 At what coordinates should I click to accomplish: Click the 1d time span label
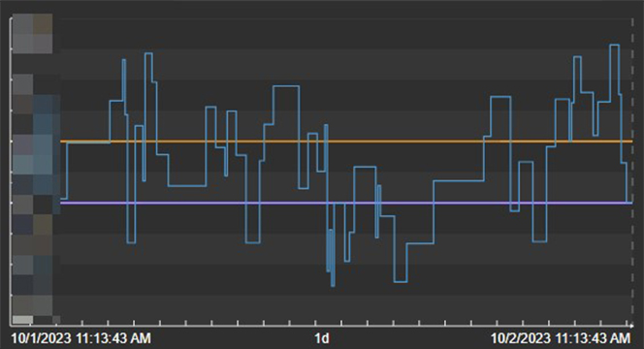point(322,338)
